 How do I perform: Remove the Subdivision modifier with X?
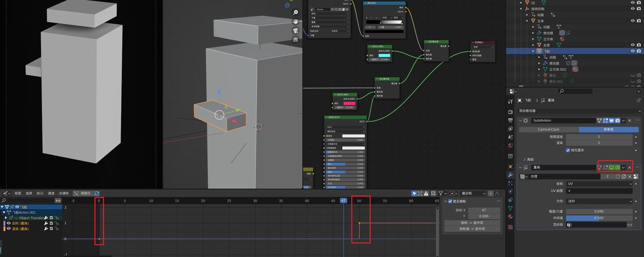[x=630, y=120]
